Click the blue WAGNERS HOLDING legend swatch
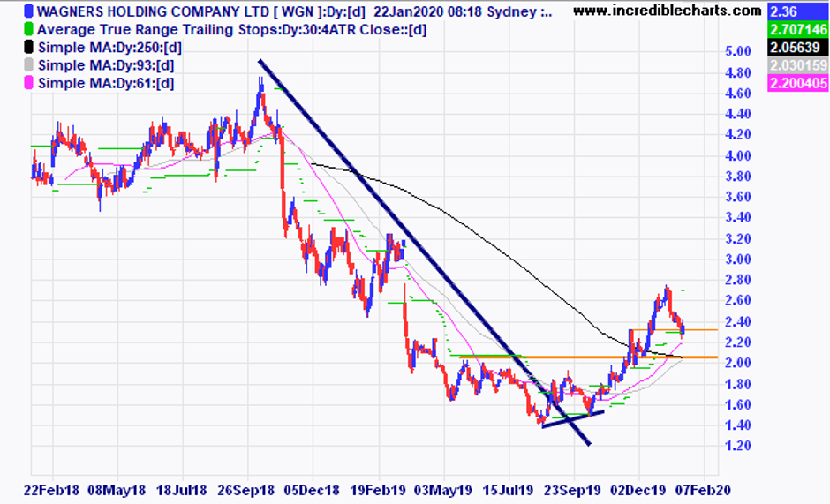Screen dimensions: 830x504 28,11
